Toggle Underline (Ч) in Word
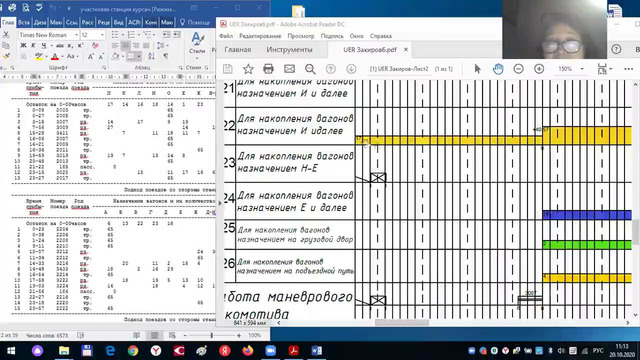The width and height of the screenshot is (640, 360). click(x=44, y=45)
